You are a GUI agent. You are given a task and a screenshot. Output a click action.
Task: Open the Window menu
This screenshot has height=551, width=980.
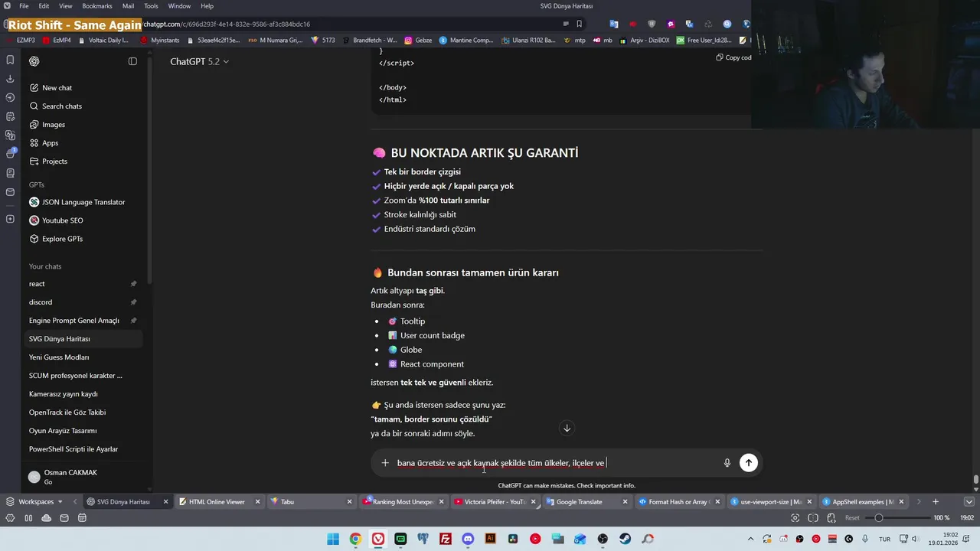click(x=179, y=6)
